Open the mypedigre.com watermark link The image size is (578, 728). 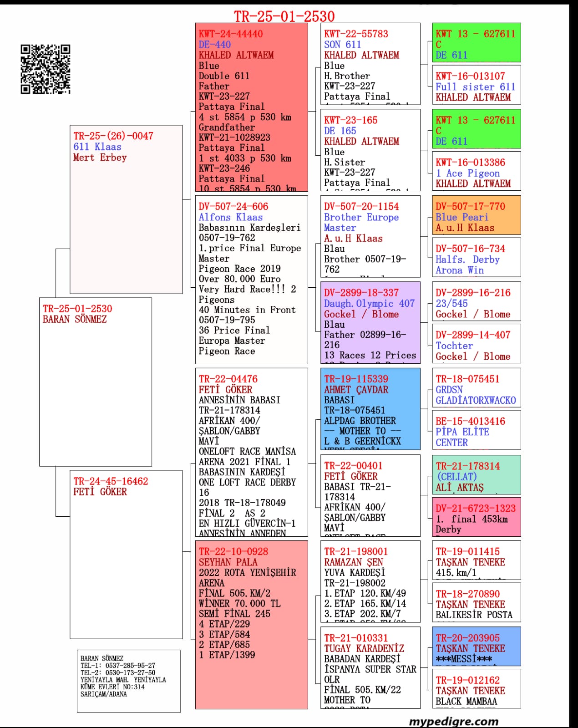pos(453,721)
